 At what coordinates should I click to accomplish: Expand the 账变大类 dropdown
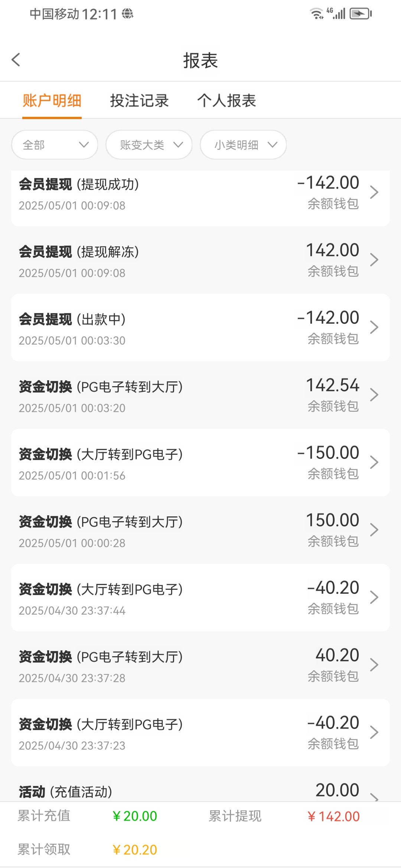tap(149, 145)
